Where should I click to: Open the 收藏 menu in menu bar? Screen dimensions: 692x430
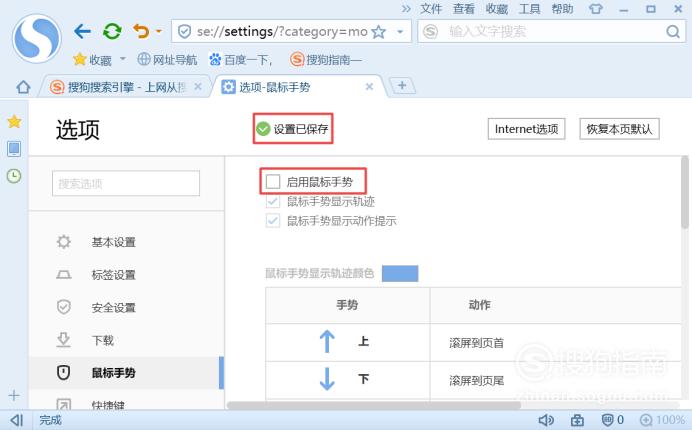(497, 9)
